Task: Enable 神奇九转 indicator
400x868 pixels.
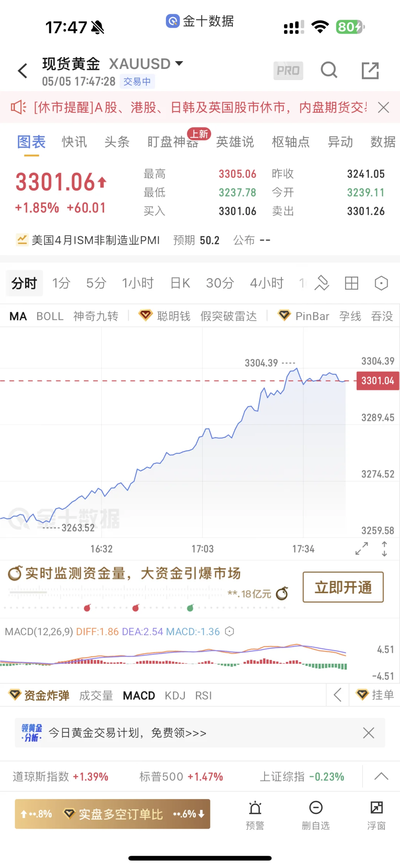Action: pos(96,316)
